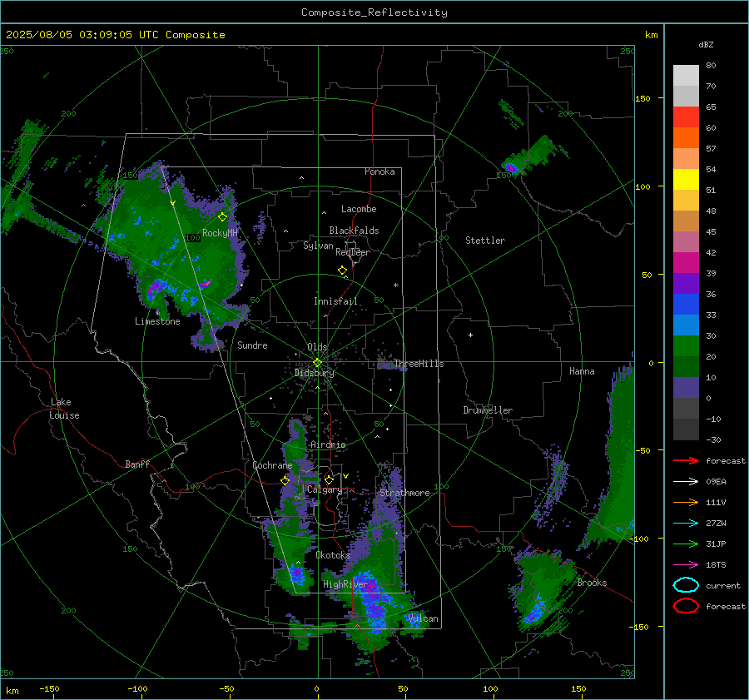Click the Drumheller label
Viewport: 749px width, 700px height.
point(488,410)
